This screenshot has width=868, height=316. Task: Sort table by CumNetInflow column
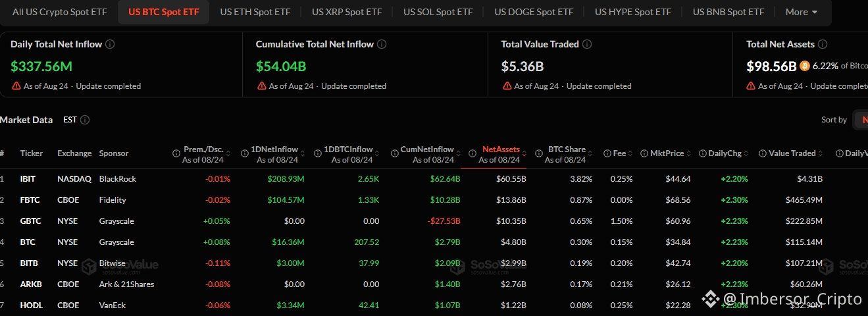[427, 150]
